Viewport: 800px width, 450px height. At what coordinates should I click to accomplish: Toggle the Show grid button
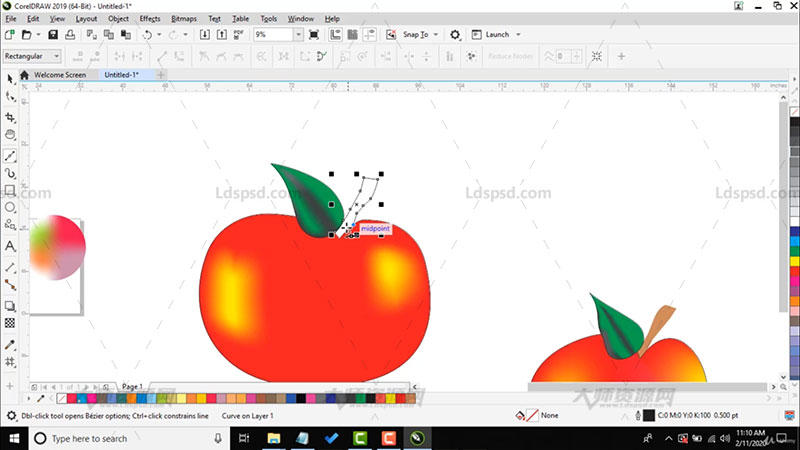coord(353,35)
